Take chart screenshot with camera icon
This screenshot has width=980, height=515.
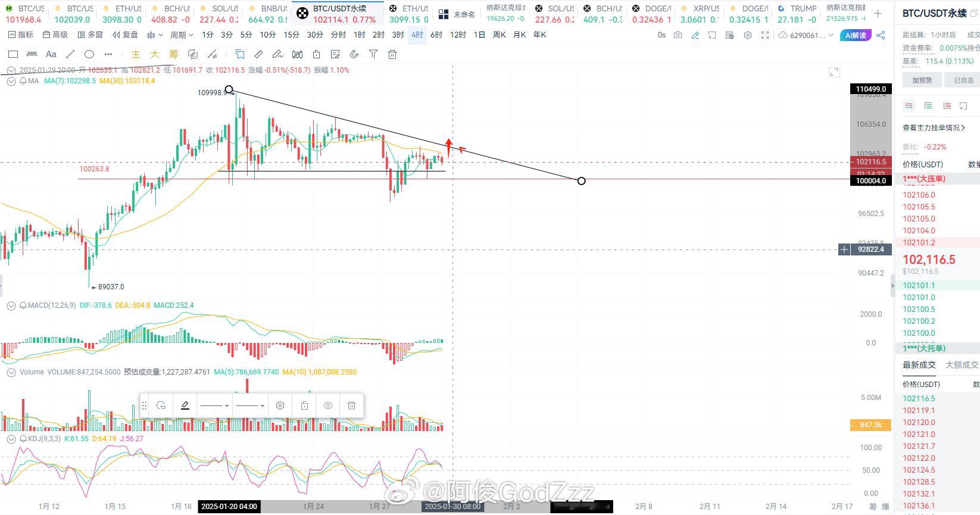[x=678, y=35]
